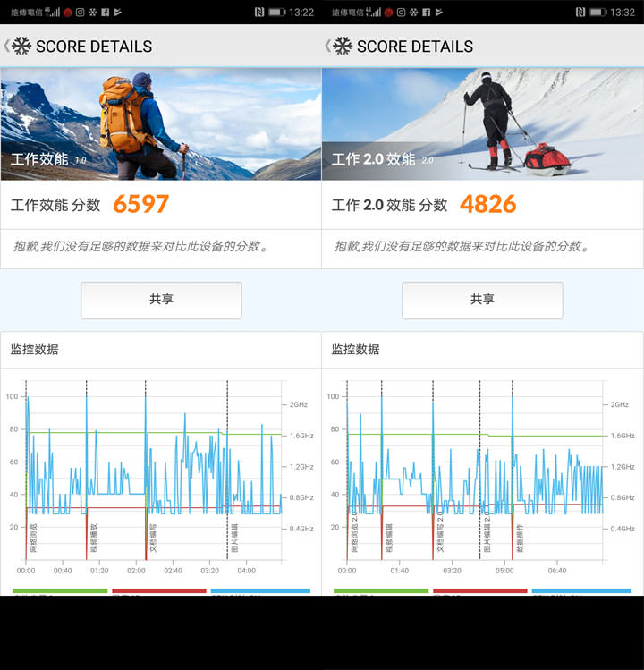Screen dimensions: 644x670
Task: Tap the signal strength icon on the 13:22 screen
Action: pos(55,13)
